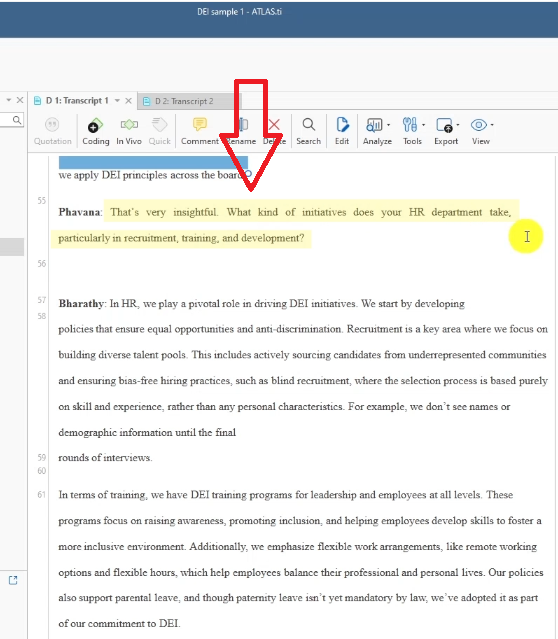Viewport: 558px width, 639px height.
Task: Click the Export icon
Action: point(444,125)
